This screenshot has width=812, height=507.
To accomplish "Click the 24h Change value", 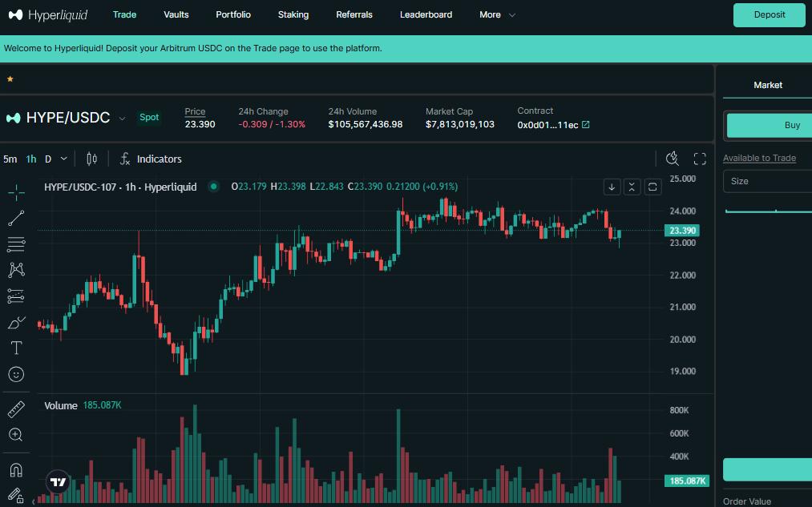I will click(272, 124).
